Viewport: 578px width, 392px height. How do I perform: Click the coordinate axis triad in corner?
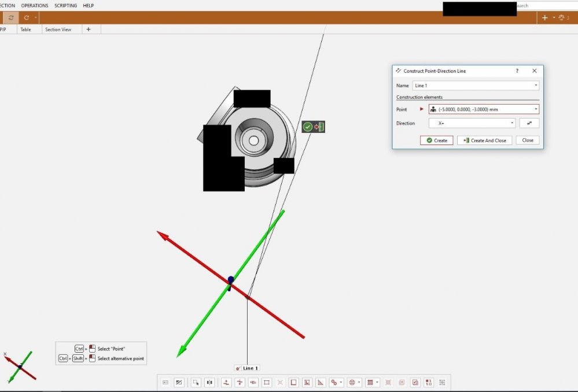pos(19,366)
